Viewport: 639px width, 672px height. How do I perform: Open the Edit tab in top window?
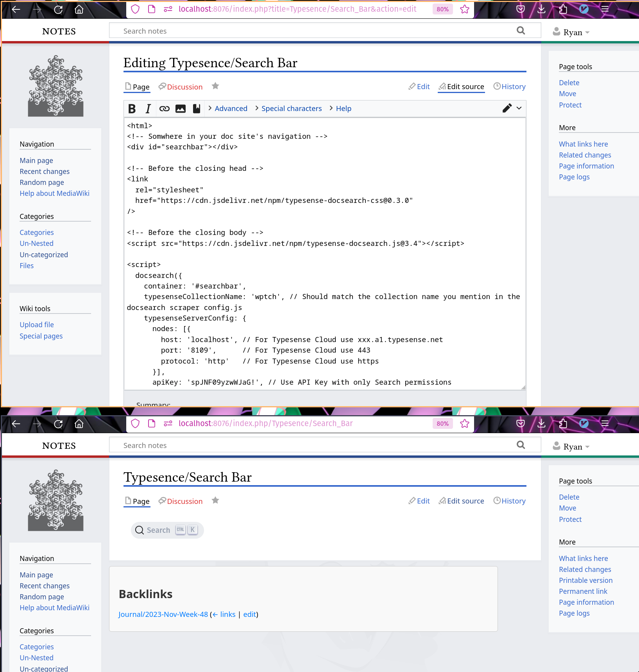click(419, 86)
